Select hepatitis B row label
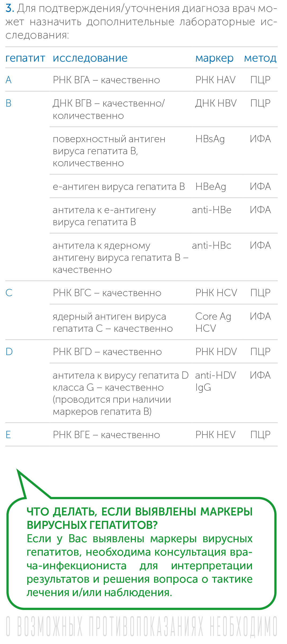287x644 pixels. 9,103
